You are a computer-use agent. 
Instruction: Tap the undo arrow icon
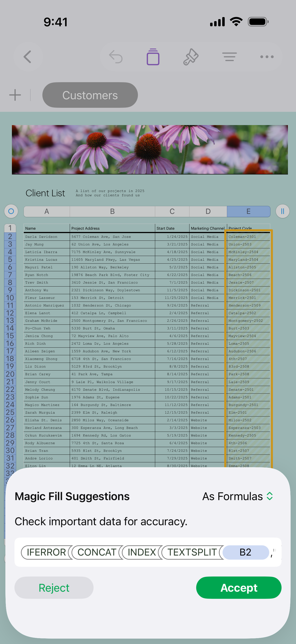(x=116, y=57)
